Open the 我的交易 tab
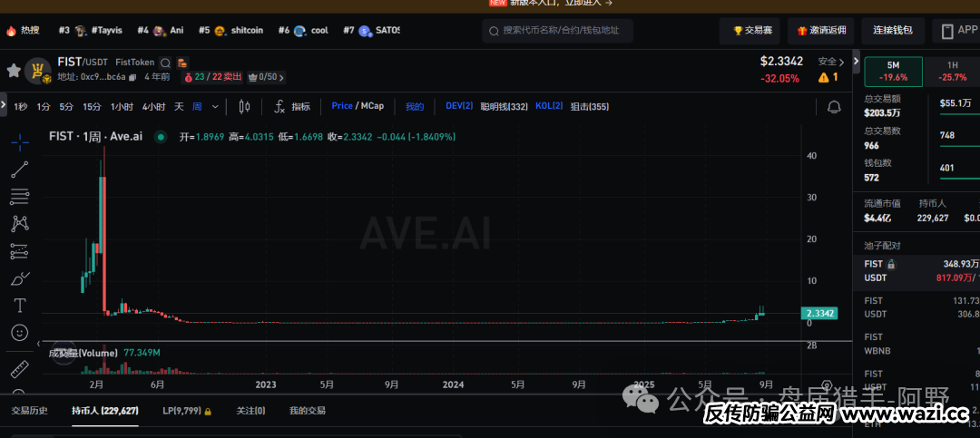This screenshot has width=980, height=438. coord(308,411)
